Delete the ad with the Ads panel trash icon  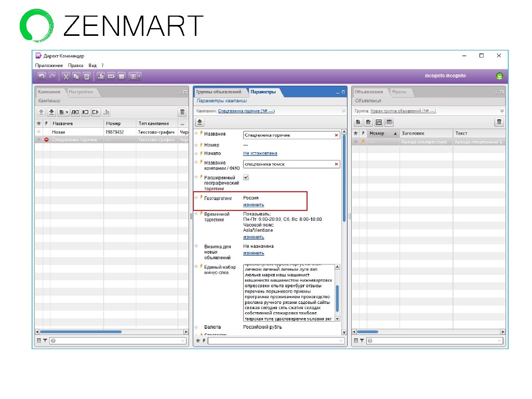pyautogui.click(x=499, y=122)
